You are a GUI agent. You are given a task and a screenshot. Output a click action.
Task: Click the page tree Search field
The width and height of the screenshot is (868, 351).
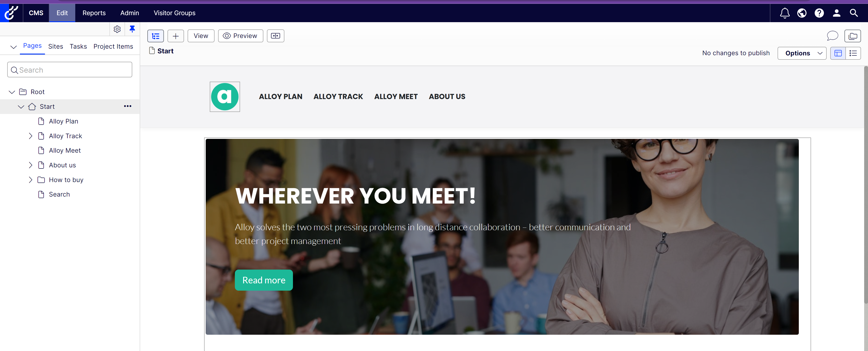[x=70, y=70]
